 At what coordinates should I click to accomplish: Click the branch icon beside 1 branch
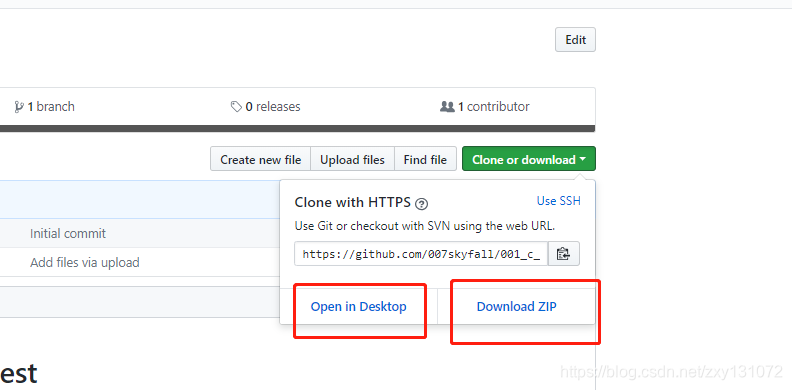[x=19, y=107]
